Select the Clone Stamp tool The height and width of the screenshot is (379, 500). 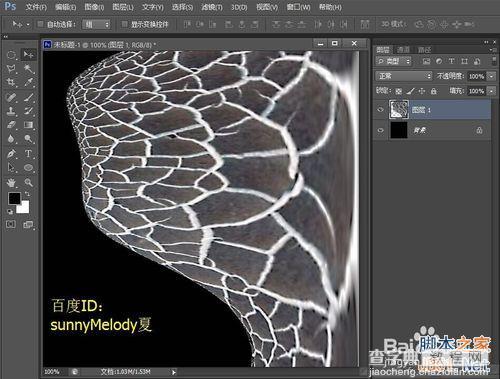11,111
